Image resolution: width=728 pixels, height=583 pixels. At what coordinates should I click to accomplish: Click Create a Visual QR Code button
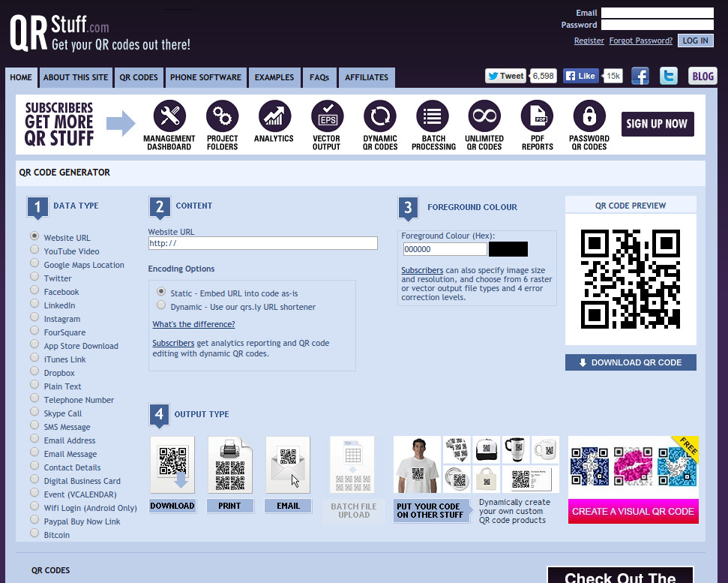click(x=634, y=512)
